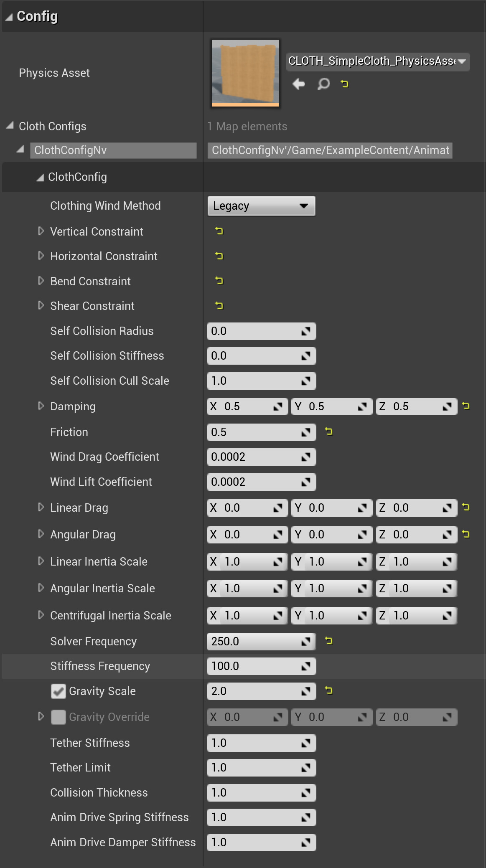
Task: Click the Physics Asset cloth thumbnail
Action: point(245,73)
